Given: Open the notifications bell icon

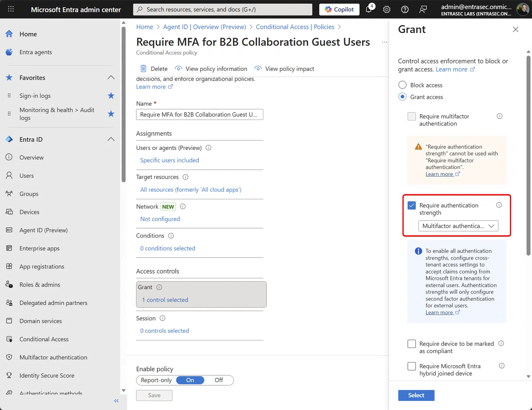Looking at the screenshot, I should tap(369, 9).
